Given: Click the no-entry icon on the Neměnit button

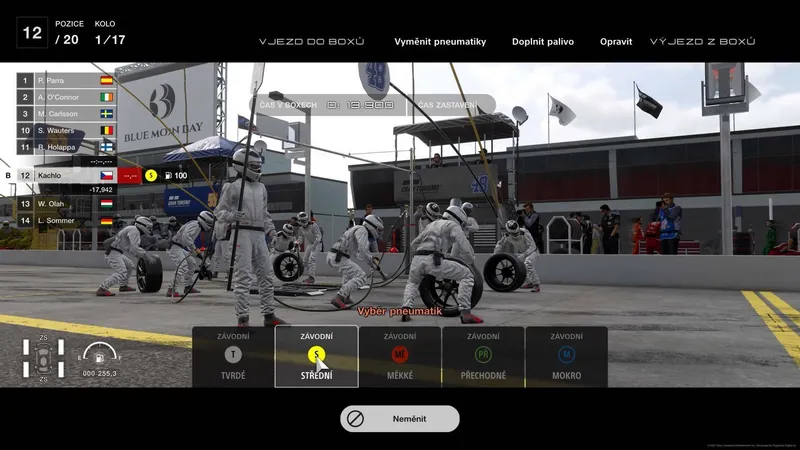Looking at the screenshot, I should 355,419.
